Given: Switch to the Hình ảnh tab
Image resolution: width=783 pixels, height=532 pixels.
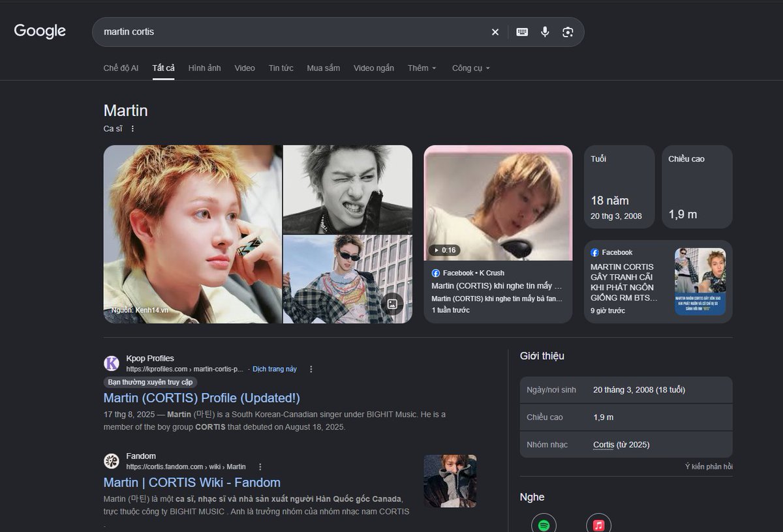Looking at the screenshot, I should [x=205, y=68].
